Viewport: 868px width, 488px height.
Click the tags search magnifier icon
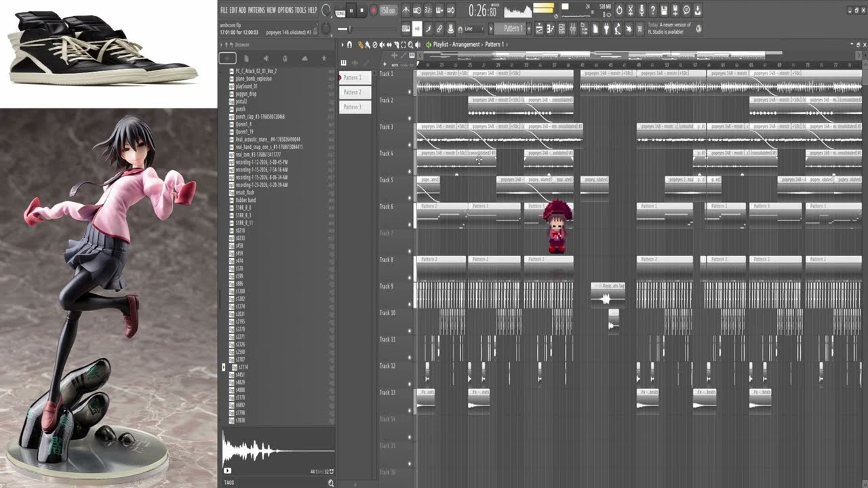click(330, 483)
